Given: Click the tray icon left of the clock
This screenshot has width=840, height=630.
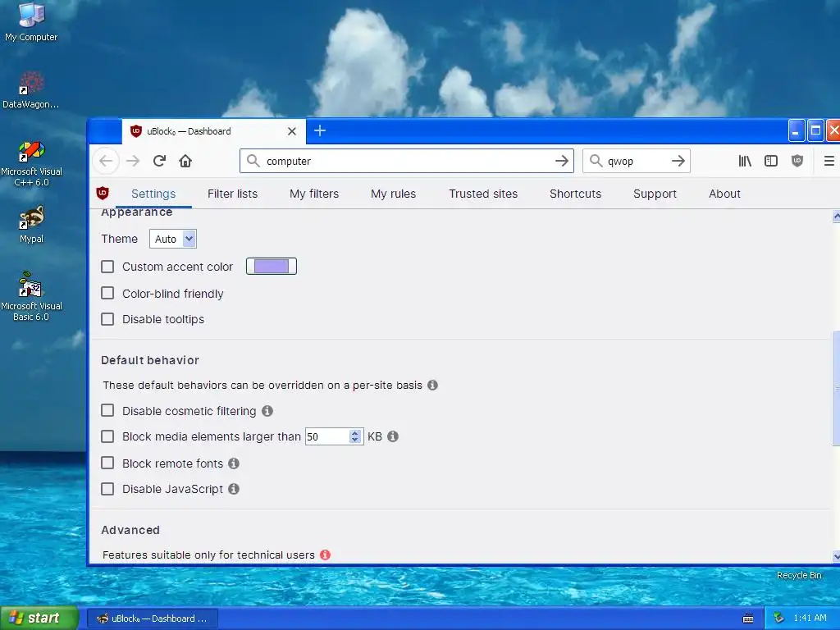Looking at the screenshot, I should pos(779,618).
